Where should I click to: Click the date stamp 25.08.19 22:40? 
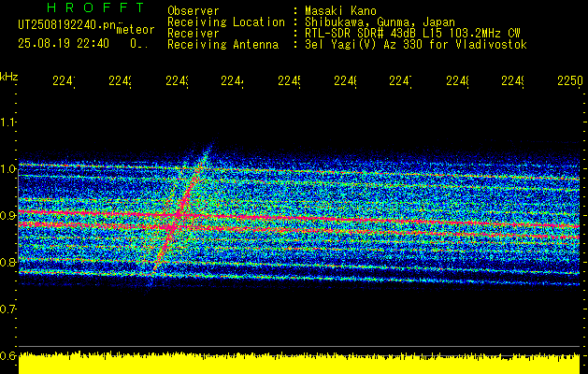tap(64, 43)
